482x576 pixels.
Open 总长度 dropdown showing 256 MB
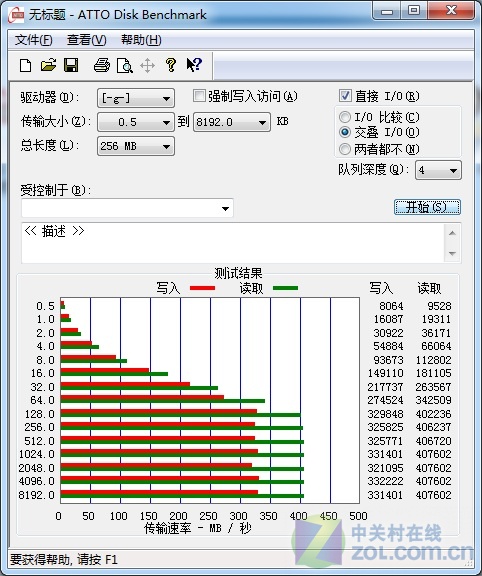[x=136, y=146]
